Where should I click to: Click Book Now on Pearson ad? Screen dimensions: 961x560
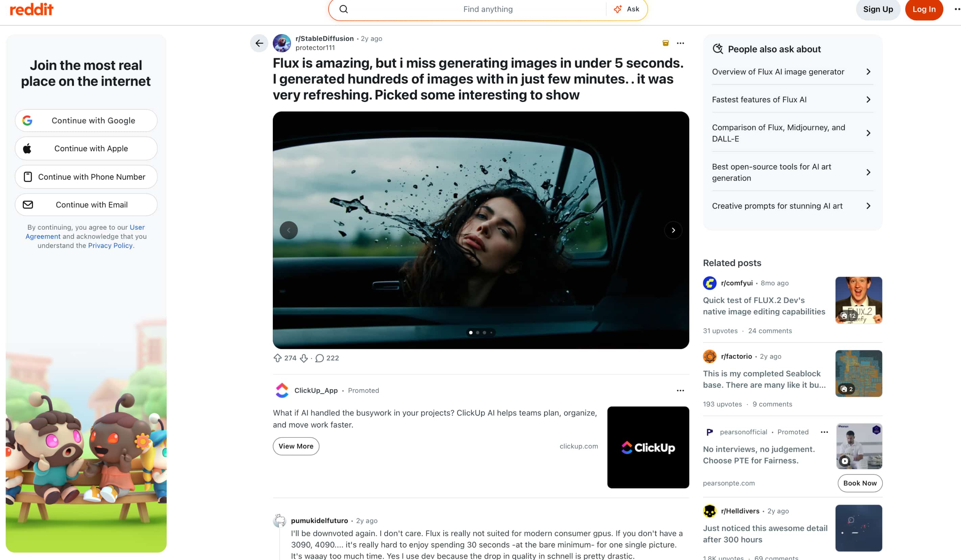[860, 483]
